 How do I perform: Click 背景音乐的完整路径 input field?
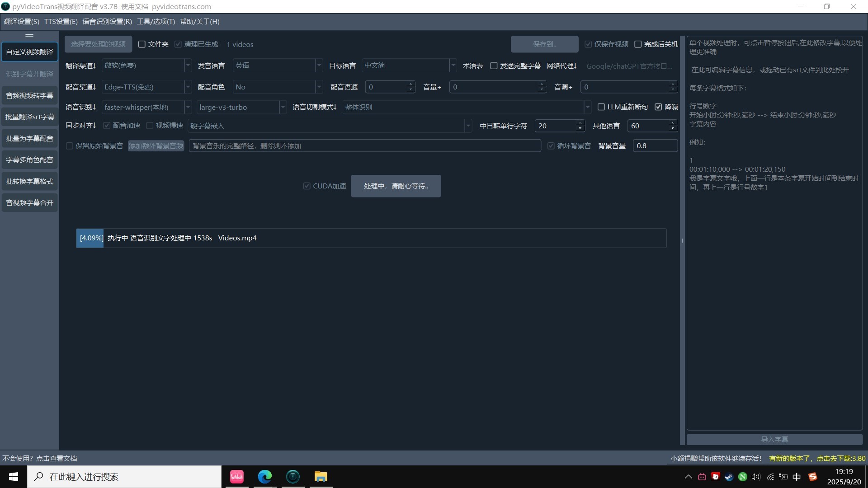click(x=365, y=146)
